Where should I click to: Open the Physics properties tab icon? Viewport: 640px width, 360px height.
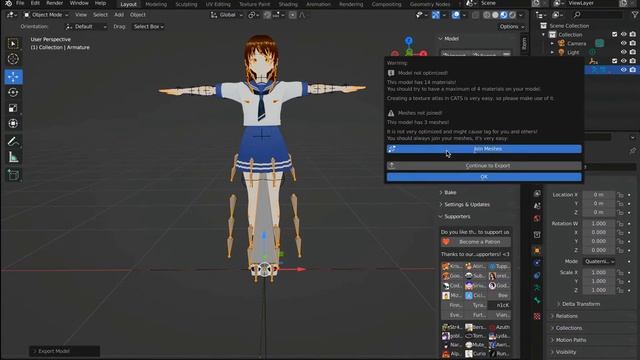(x=537, y=263)
